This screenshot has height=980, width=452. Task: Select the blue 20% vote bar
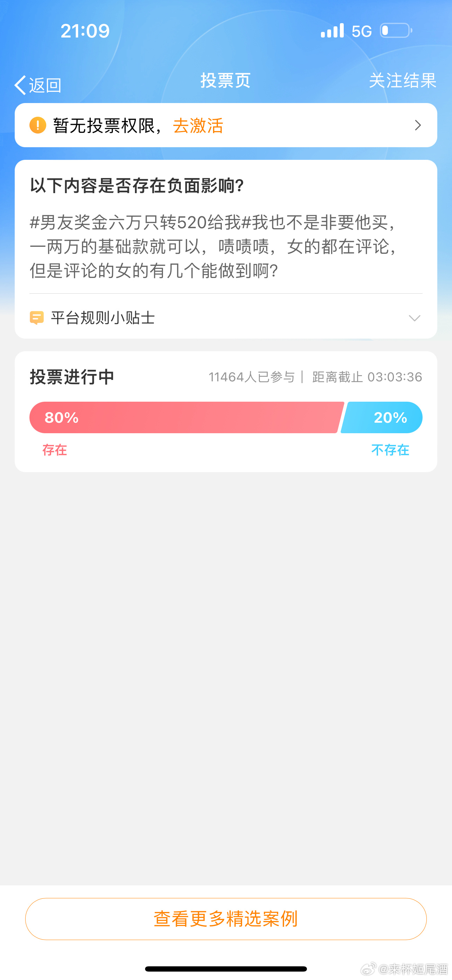pyautogui.click(x=382, y=417)
